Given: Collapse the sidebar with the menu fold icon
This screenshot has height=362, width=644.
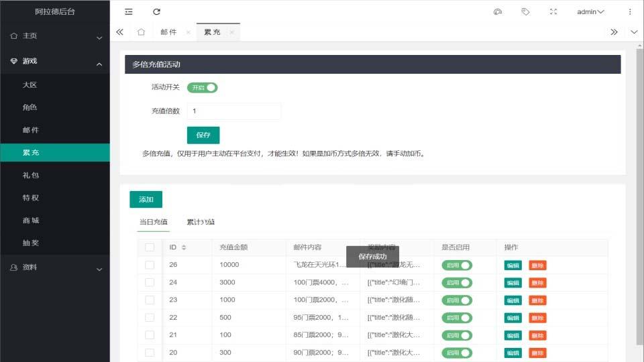Looking at the screenshot, I should 129,11.
